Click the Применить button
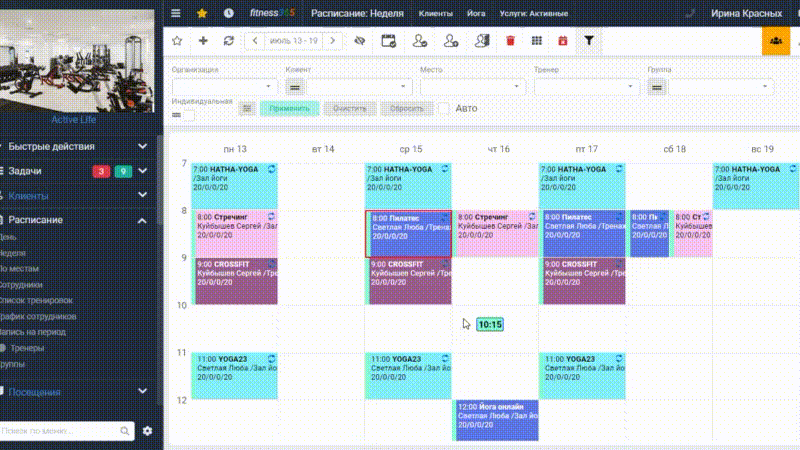 click(x=289, y=108)
